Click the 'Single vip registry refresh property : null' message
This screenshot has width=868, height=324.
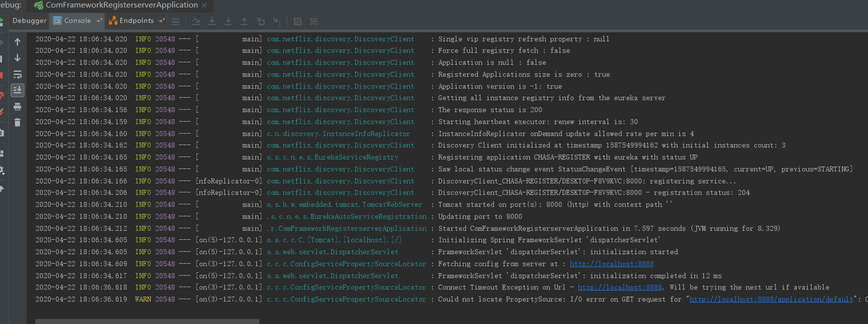pyautogui.click(x=524, y=39)
